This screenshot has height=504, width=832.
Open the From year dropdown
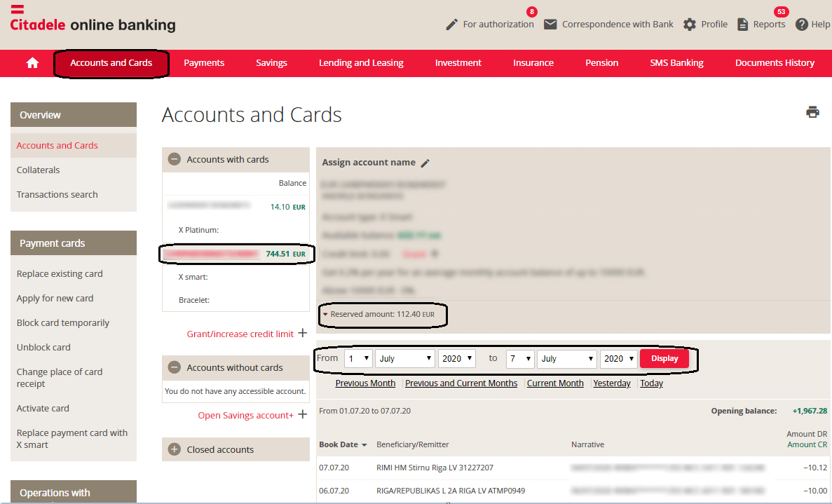point(456,359)
